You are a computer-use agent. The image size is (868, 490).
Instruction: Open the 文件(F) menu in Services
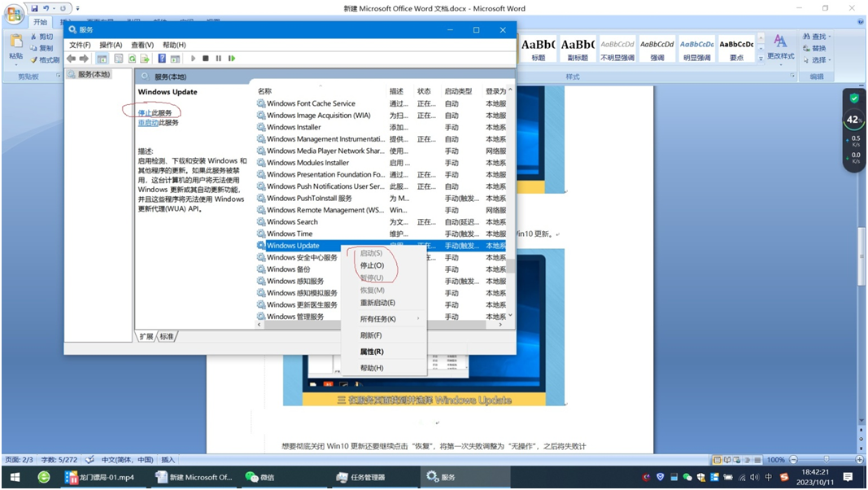[80, 45]
